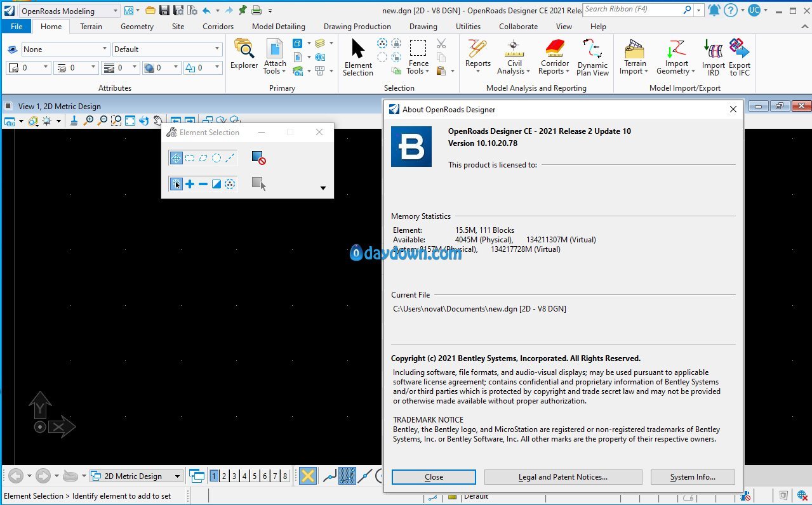Toggle view number 5 button
Viewport: 812px width, 505px height.
255,476
